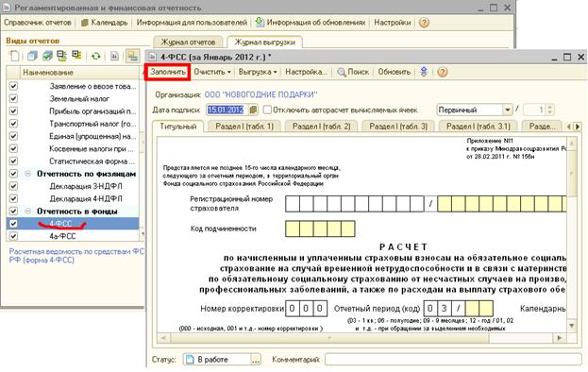Open Раздел I (табл. 3) tab
588x372 pixels.
[398, 127]
